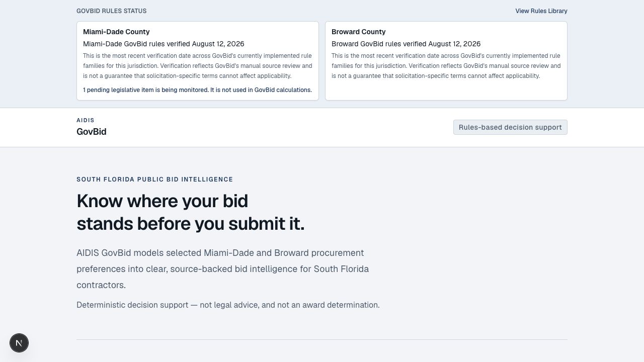644x362 pixels.
Task: Open the Next.js dev tools icon
Action: [x=19, y=343]
